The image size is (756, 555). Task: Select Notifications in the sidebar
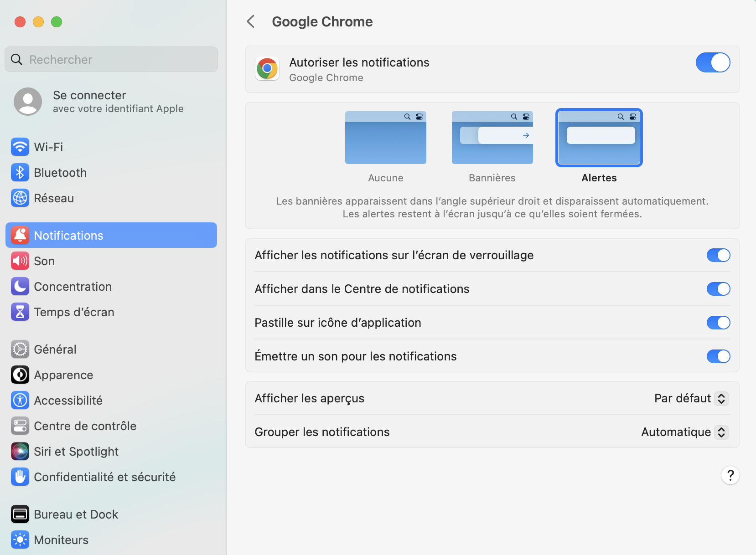[68, 235]
